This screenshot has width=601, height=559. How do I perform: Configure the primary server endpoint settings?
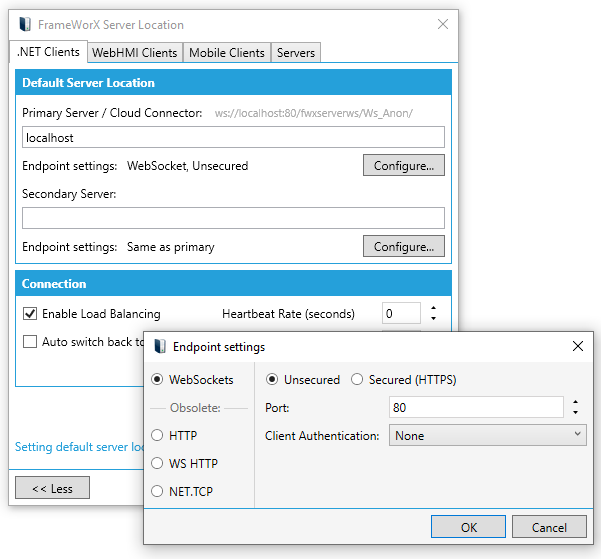tap(404, 165)
